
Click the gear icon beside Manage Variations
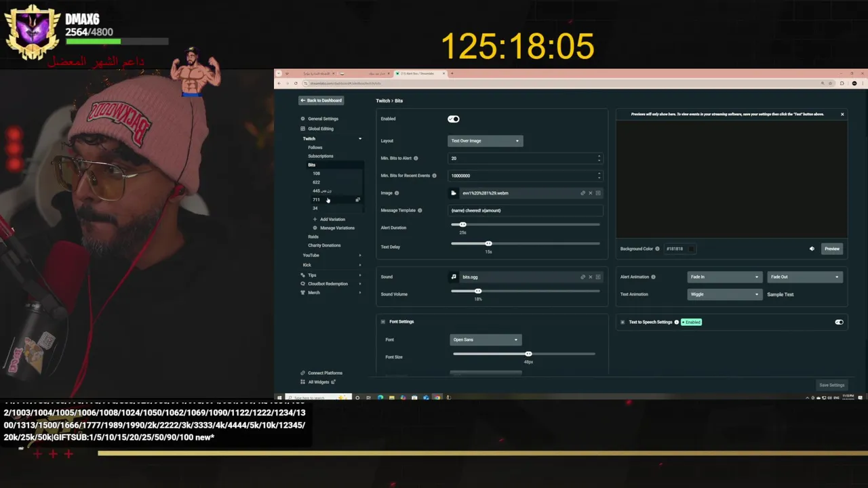point(315,228)
